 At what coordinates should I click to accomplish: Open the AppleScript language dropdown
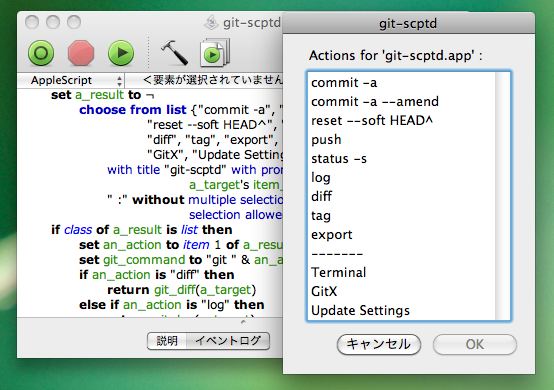(70, 80)
